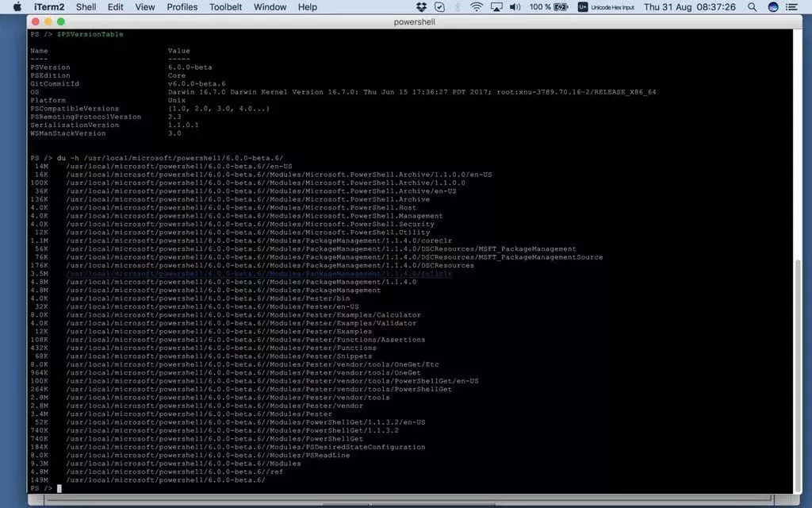Click the Modules/PackageManagement/1.1.4.0/coreclr path

click(259, 241)
